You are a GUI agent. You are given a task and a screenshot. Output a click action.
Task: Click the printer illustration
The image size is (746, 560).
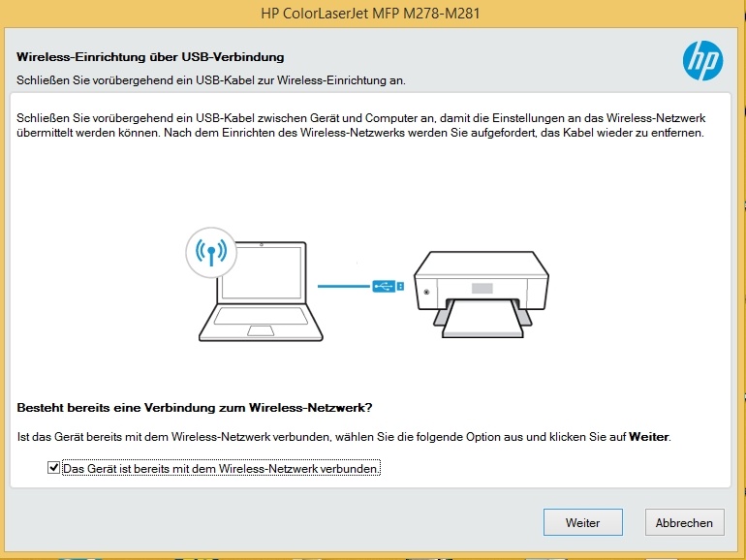coord(482,295)
